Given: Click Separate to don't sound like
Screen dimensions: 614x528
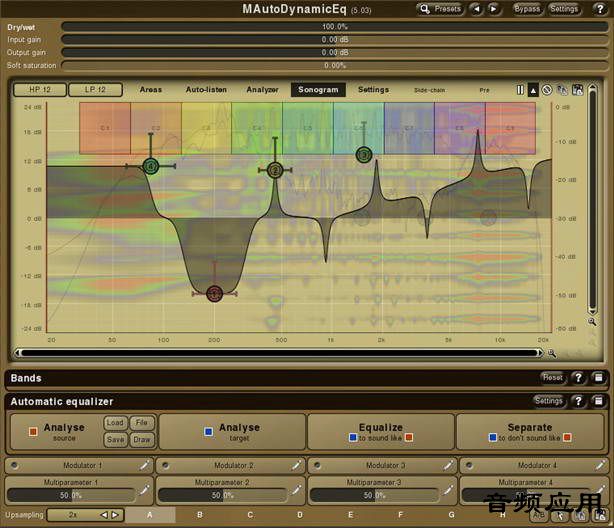Looking at the screenshot, I should 530,432.
